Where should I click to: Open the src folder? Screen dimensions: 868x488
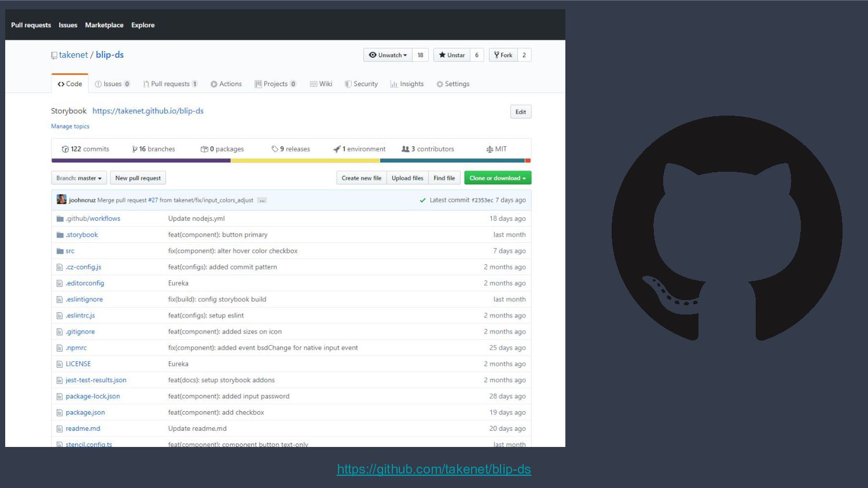point(70,251)
